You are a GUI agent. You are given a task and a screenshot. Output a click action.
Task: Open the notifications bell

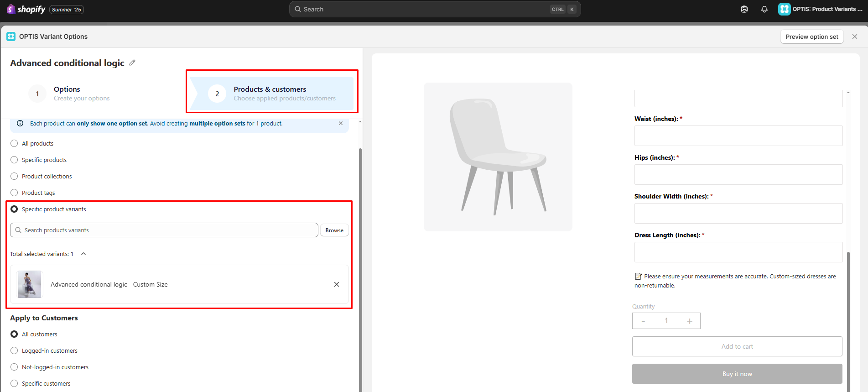coord(764,9)
